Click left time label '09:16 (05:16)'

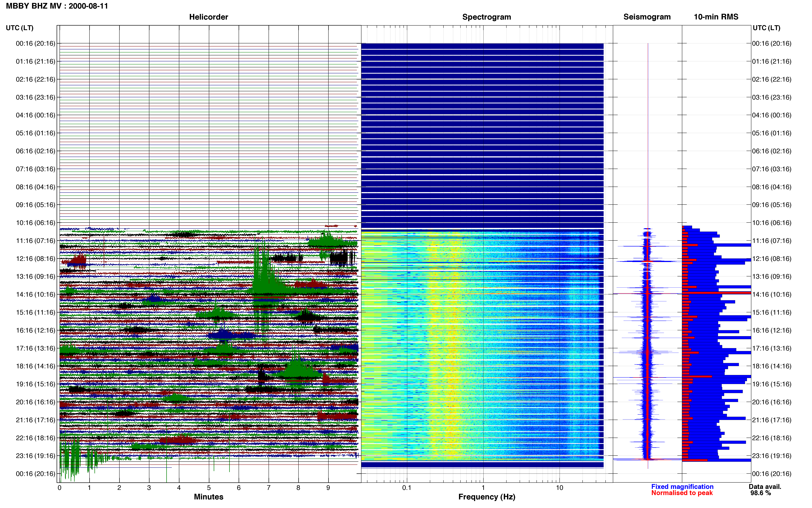point(35,205)
